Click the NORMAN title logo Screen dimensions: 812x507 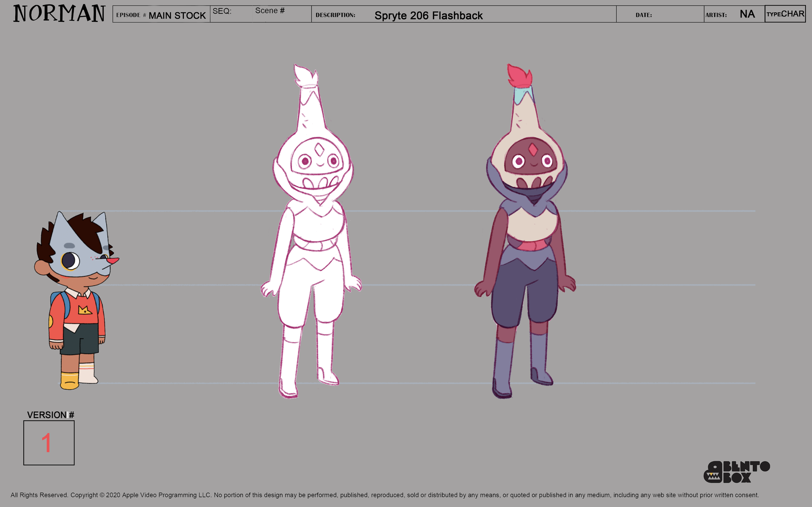[59, 14]
